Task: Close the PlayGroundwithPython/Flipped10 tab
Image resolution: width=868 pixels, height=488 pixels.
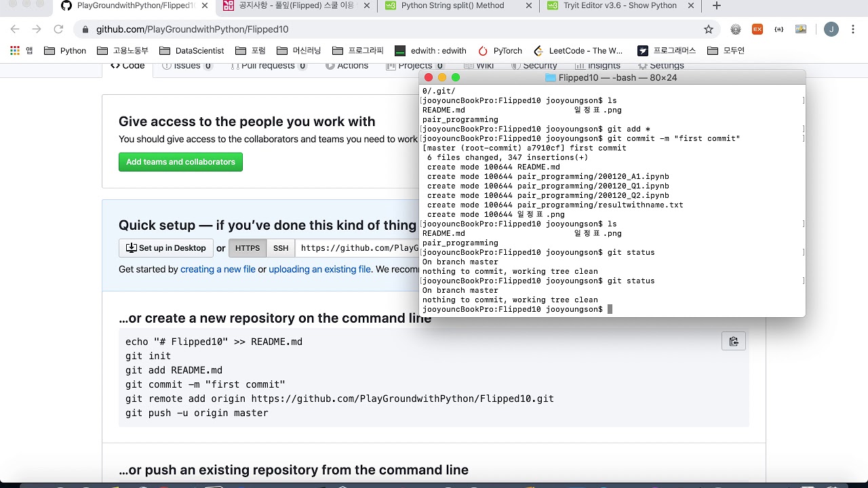Action: coord(204,5)
